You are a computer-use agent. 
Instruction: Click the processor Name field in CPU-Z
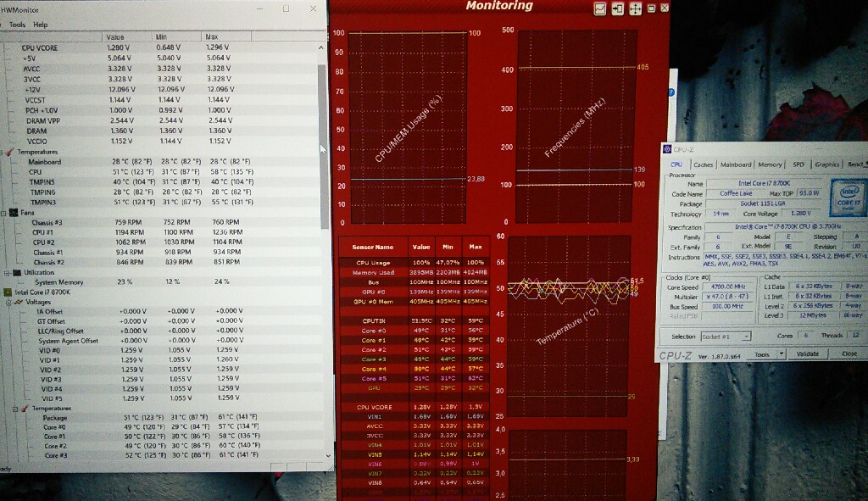click(765, 184)
